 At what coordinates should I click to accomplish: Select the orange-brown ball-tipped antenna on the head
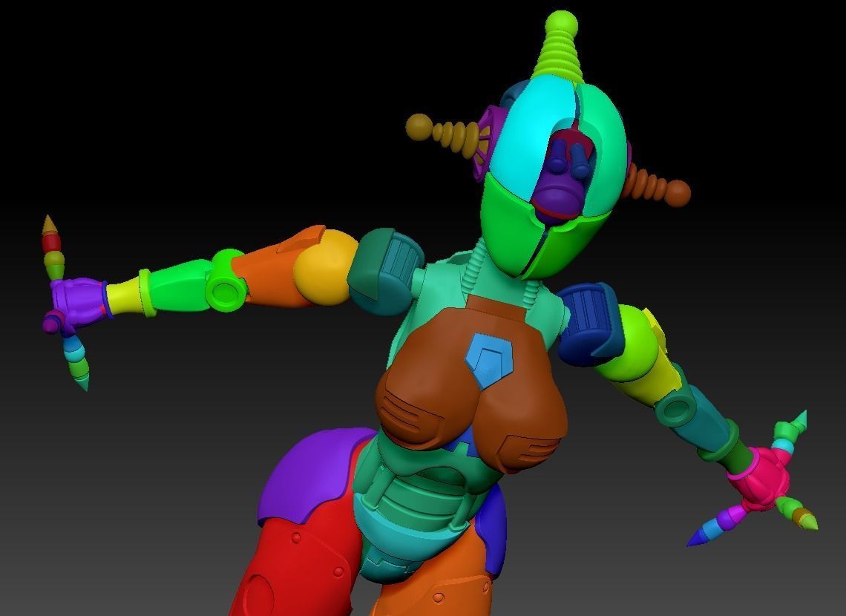pos(658,185)
